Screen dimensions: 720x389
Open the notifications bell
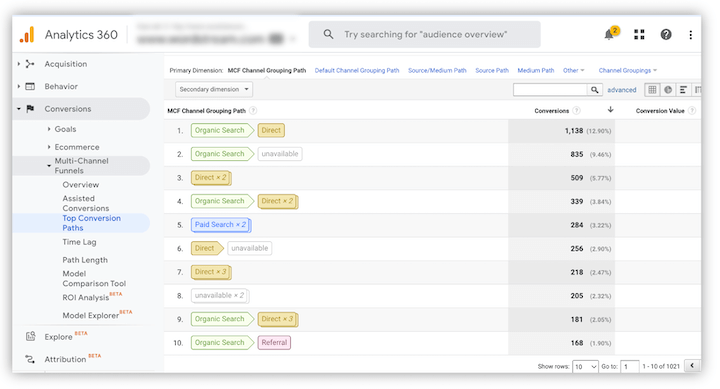tap(609, 34)
